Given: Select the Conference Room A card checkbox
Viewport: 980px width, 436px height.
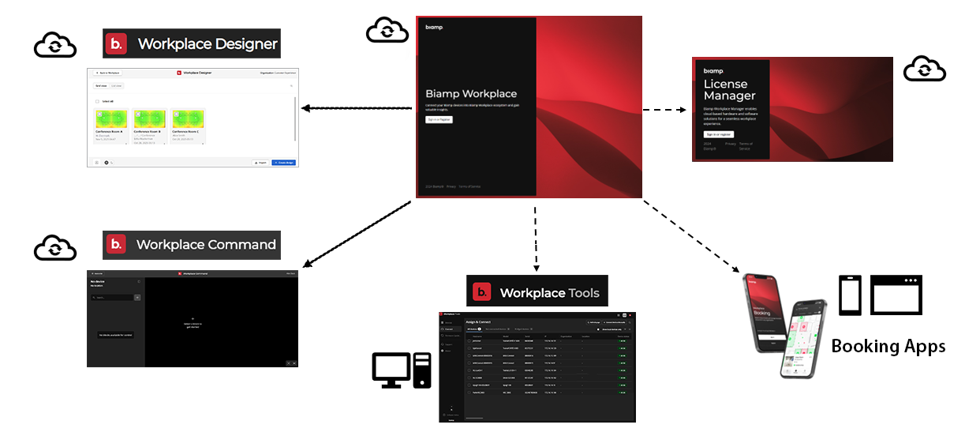Looking at the screenshot, I should [x=99, y=114].
